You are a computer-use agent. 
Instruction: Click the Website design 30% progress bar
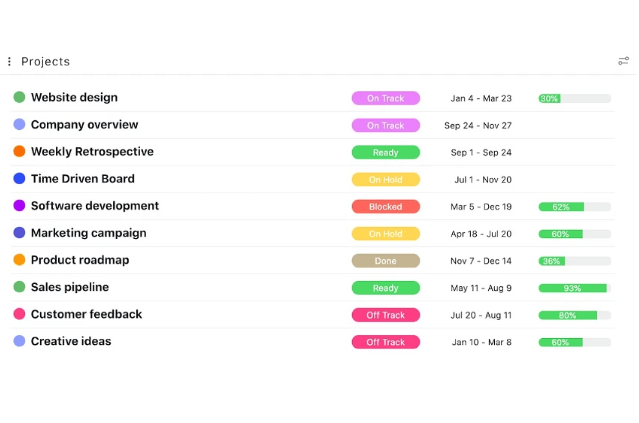pyautogui.click(x=574, y=99)
